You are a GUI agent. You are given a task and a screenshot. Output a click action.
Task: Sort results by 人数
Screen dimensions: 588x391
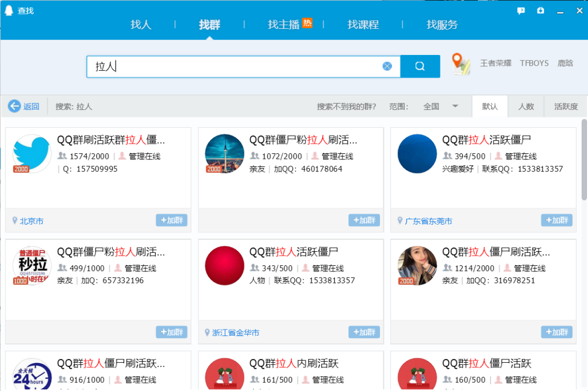tap(526, 106)
